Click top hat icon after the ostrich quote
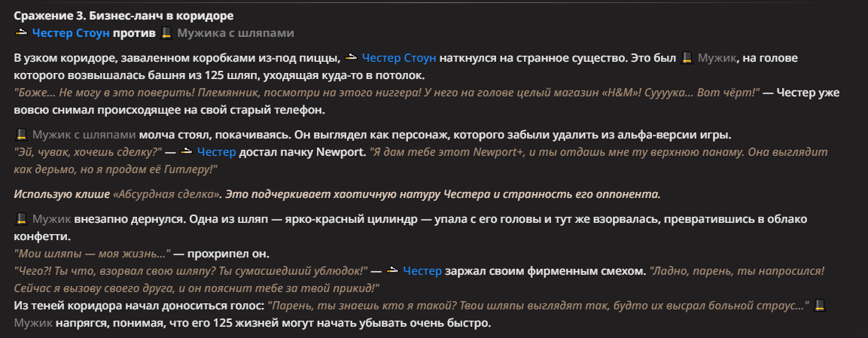Viewport: 868px width, 338px height. pyautogui.click(x=821, y=306)
